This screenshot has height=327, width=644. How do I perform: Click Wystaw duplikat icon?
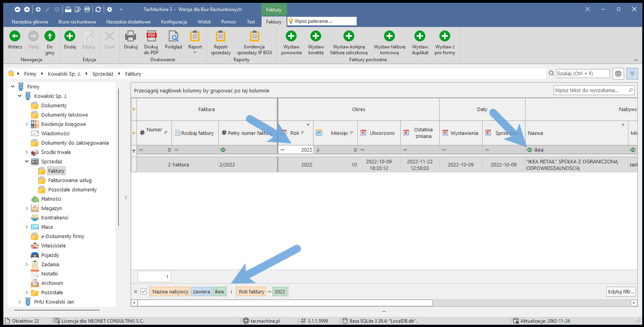[x=420, y=37]
